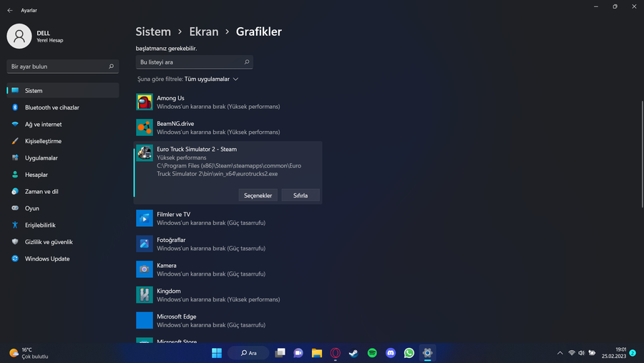This screenshot has height=363, width=644.
Task: Select Sistem in the sidebar
Action: [63, 90]
